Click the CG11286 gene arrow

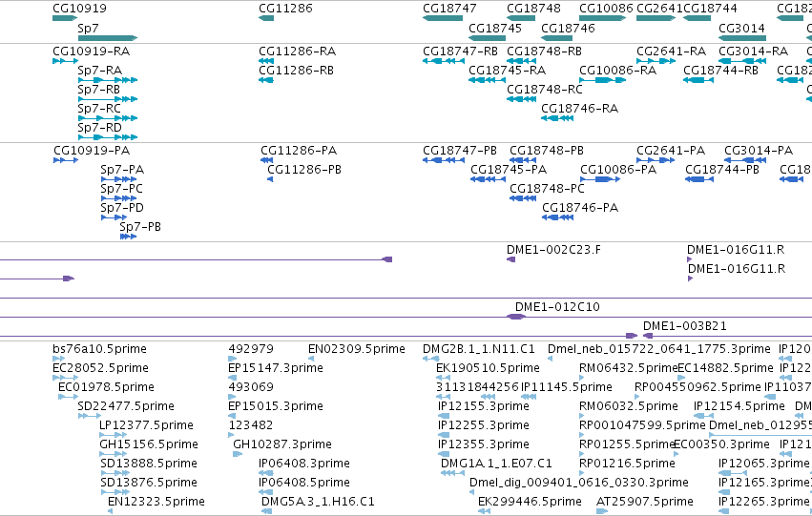(x=266, y=18)
